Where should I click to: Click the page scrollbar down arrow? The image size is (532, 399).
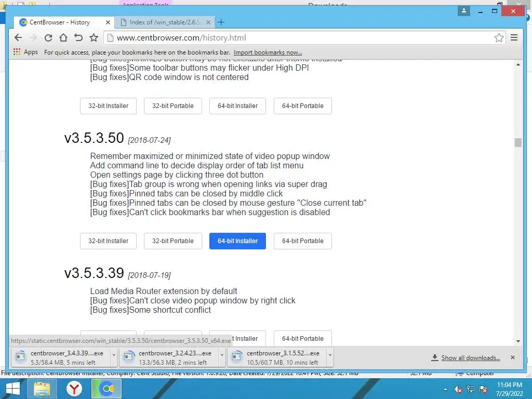click(x=518, y=341)
